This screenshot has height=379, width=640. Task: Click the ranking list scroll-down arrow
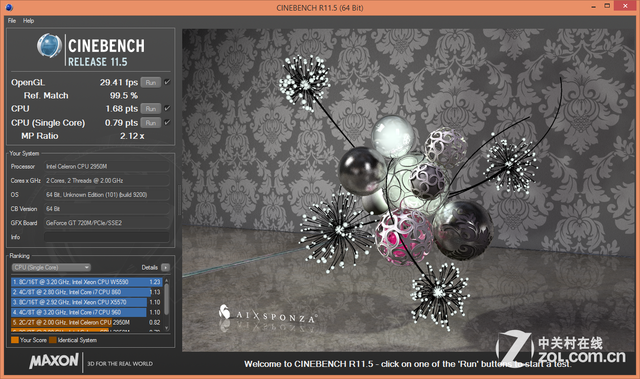(x=167, y=328)
